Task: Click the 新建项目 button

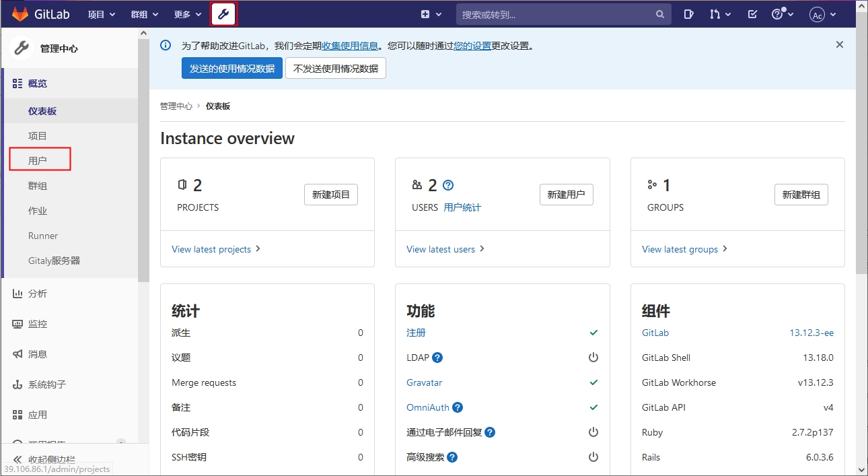Action: [331, 195]
